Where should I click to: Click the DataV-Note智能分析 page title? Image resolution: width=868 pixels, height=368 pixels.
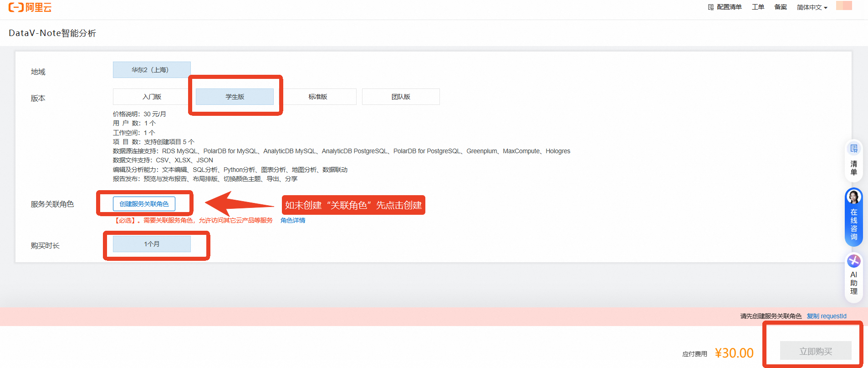(x=52, y=33)
